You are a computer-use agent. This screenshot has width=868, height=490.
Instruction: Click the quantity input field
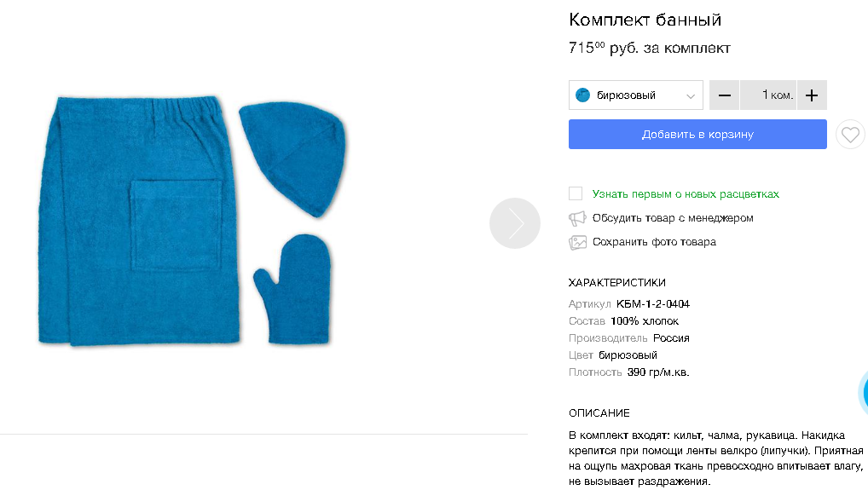coord(767,95)
